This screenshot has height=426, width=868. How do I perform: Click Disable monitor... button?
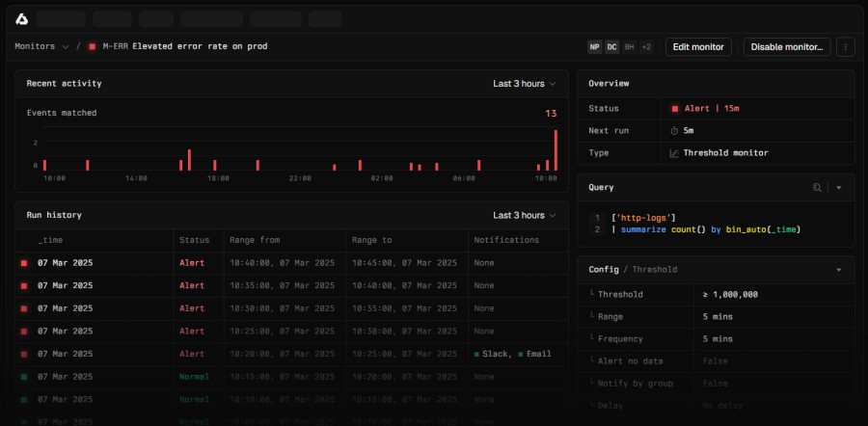(x=787, y=47)
